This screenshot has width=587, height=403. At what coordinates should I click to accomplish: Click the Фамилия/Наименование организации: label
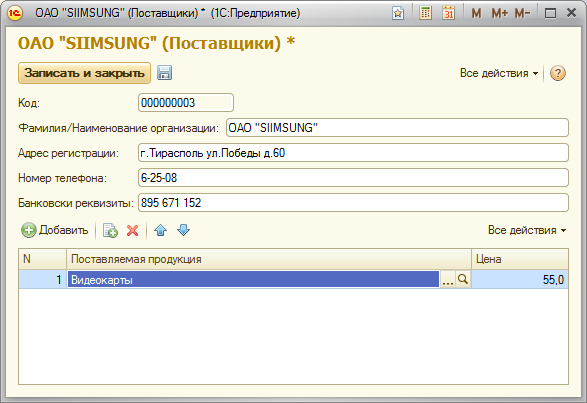point(118,128)
